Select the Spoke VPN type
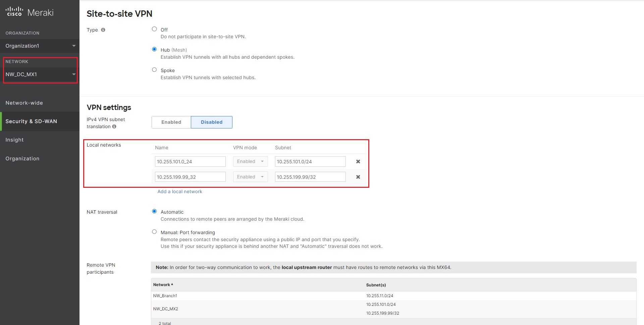Viewport: 644px width, 325px height. (x=154, y=69)
